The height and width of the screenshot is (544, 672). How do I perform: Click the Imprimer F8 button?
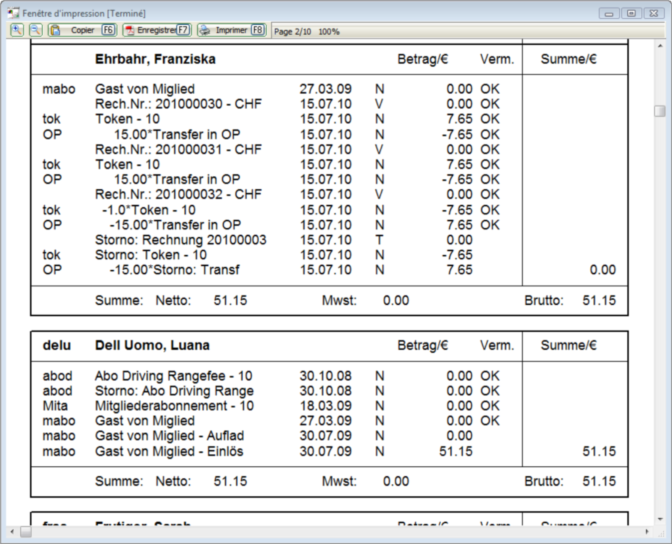231,30
